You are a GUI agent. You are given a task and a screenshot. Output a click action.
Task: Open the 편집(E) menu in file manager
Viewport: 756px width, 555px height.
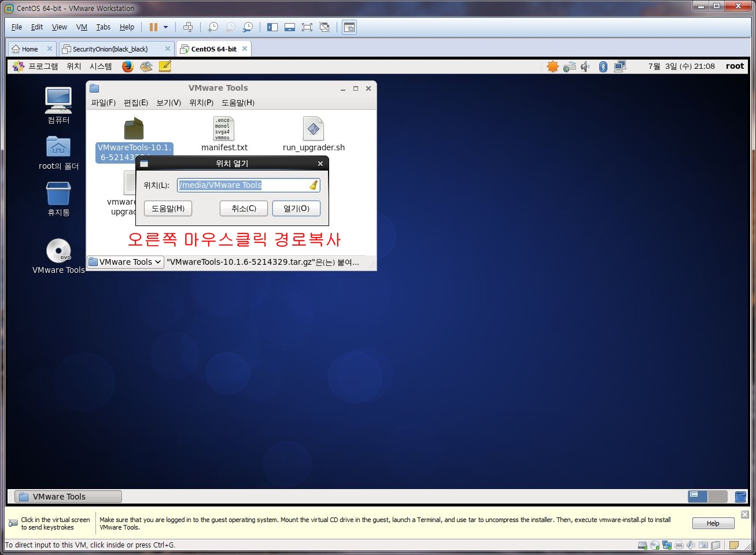click(x=136, y=103)
